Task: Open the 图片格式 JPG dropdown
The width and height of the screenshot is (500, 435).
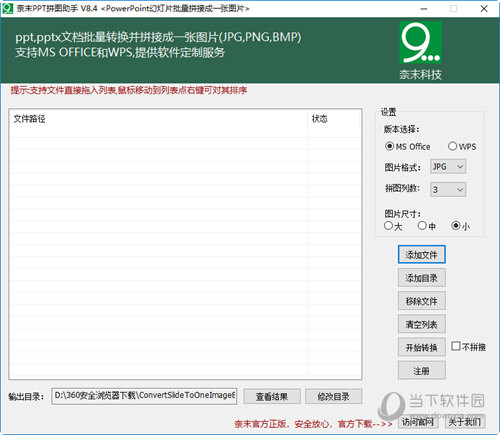Action: (448, 166)
